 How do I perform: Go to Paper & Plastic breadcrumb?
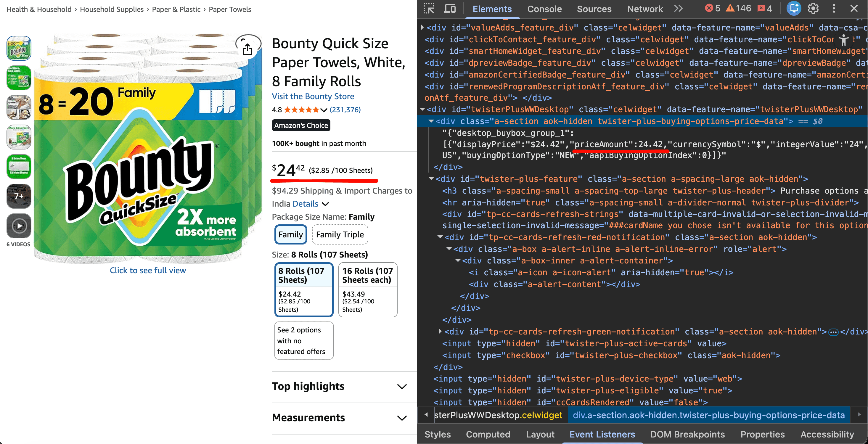coord(176,9)
